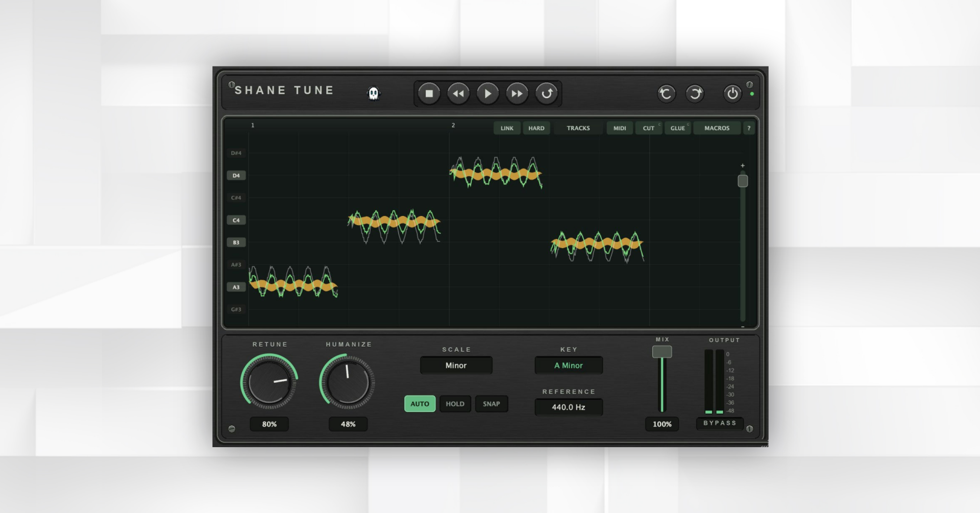This screenshot has width=980, height=513.
Task: Open the TRACKS tab
Action: click(x=578, y=128)
